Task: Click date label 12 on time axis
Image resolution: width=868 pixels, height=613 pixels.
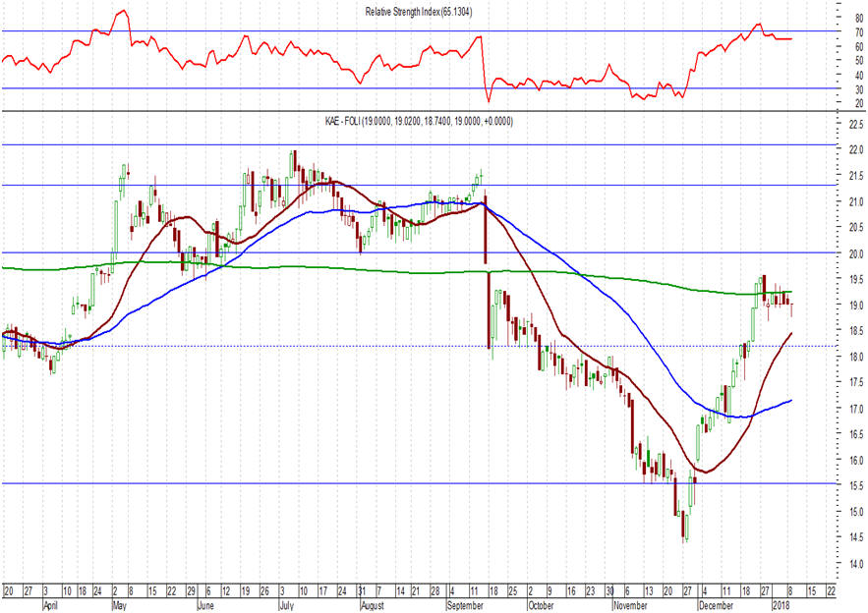Action: point(226,591)
